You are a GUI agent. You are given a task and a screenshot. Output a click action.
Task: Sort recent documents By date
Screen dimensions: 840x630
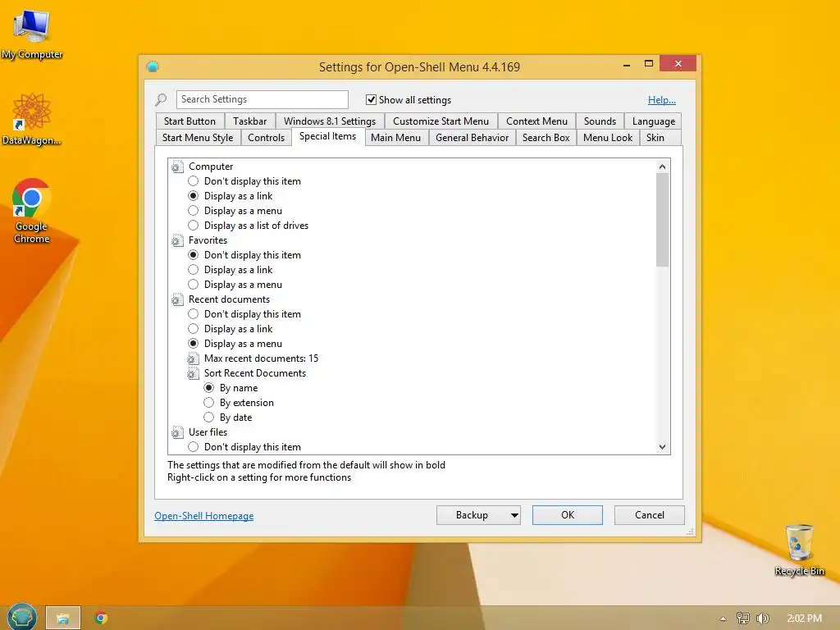click(209, 418)
